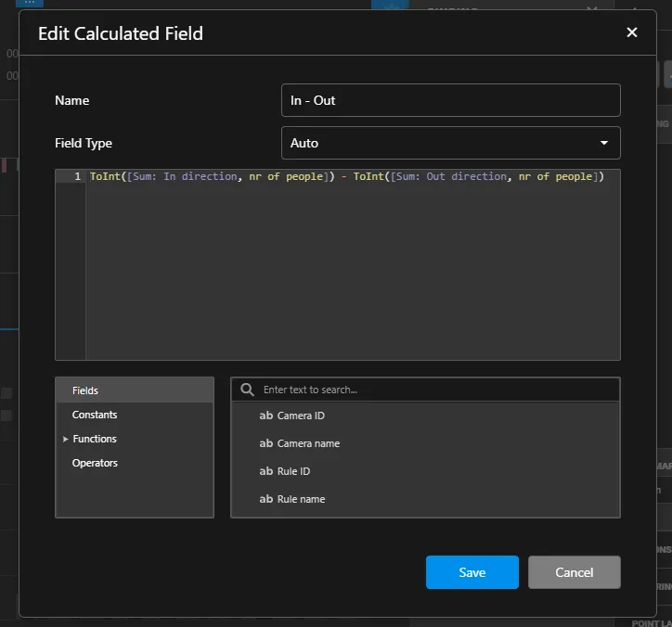Click 'Sum: Out direction' in the expression
This screenshot has width=672, height=627.
point(451,176)
